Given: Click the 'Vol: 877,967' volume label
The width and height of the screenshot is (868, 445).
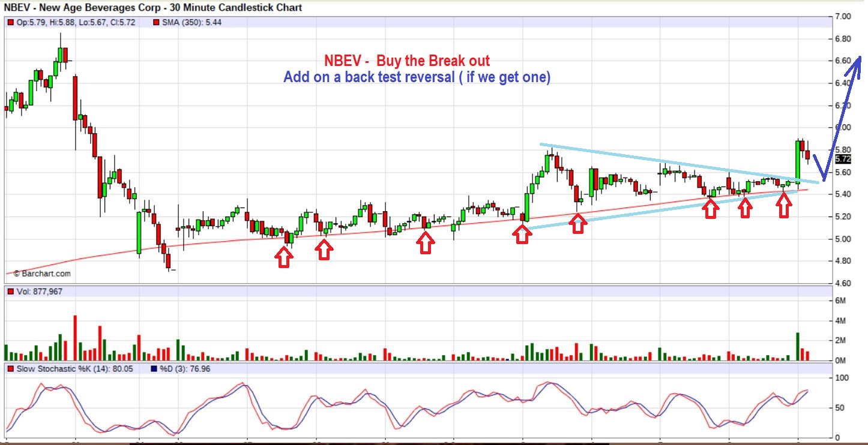Looking at the screenshot, I should [x=39, y=291].
